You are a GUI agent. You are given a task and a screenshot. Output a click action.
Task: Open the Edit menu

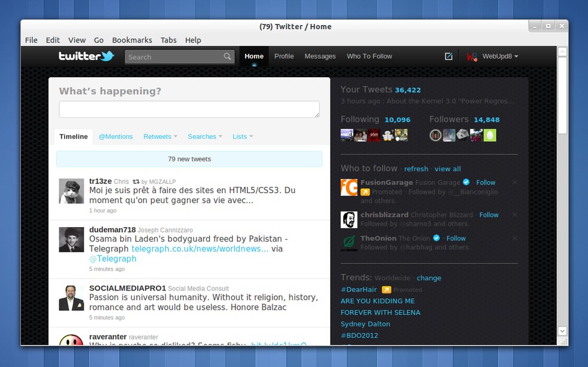tap(53, 40)
